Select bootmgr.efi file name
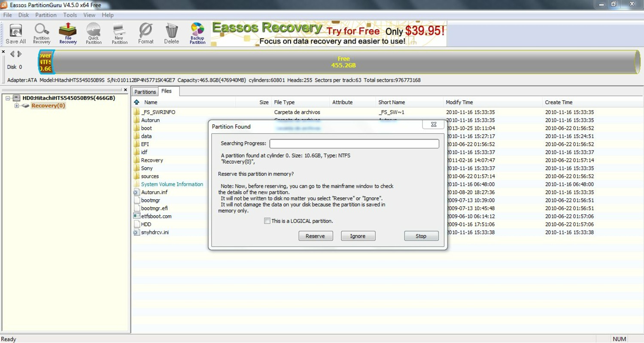 (155, 208)
